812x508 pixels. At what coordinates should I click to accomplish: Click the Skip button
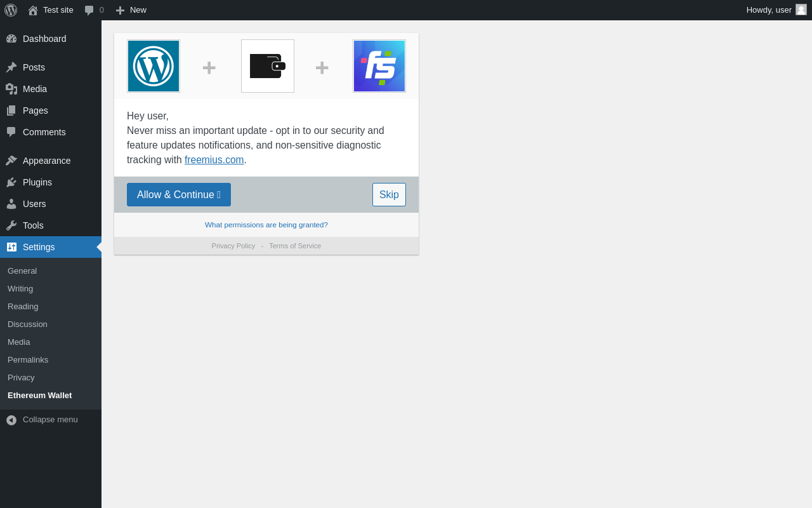click(x=389, y=194)
